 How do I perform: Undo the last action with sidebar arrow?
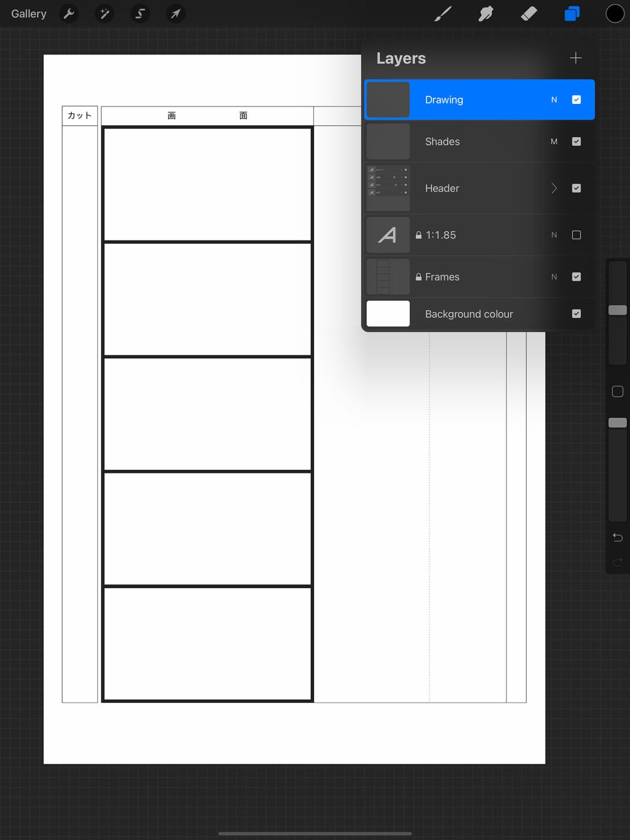coord(617,537)
